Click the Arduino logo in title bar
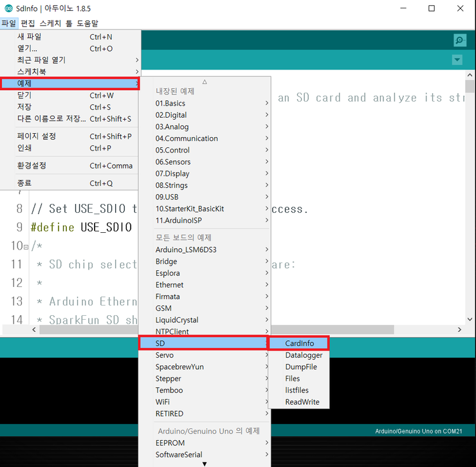 coord(8,8)
